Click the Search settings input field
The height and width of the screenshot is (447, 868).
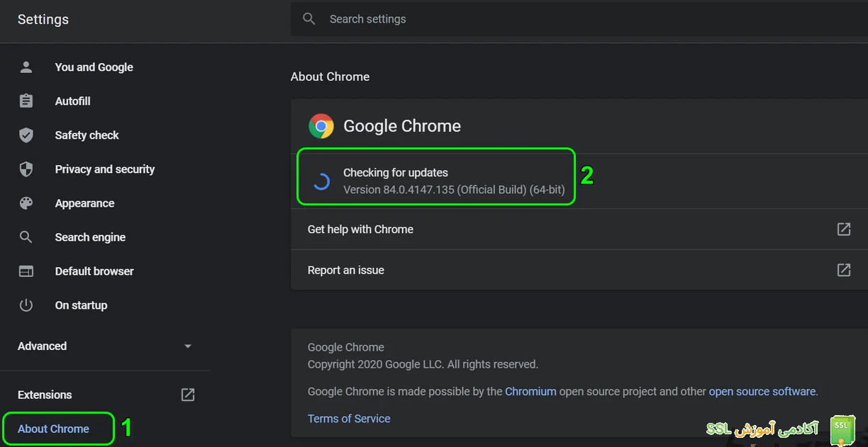coord(579,19)
